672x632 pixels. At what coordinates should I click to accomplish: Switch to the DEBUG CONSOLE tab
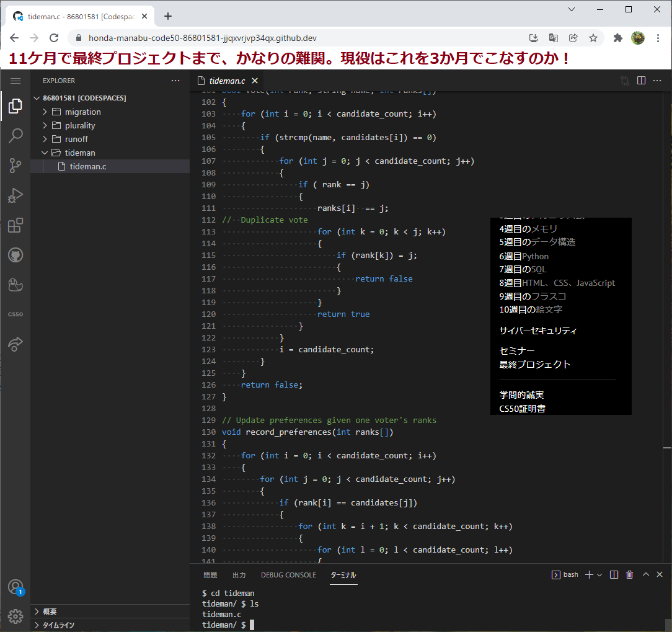point(288,575)
